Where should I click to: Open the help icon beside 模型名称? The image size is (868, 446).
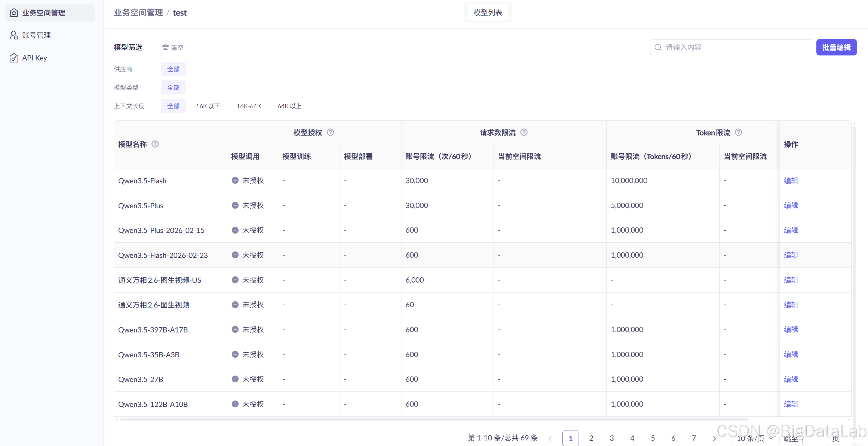pos(155,144)
